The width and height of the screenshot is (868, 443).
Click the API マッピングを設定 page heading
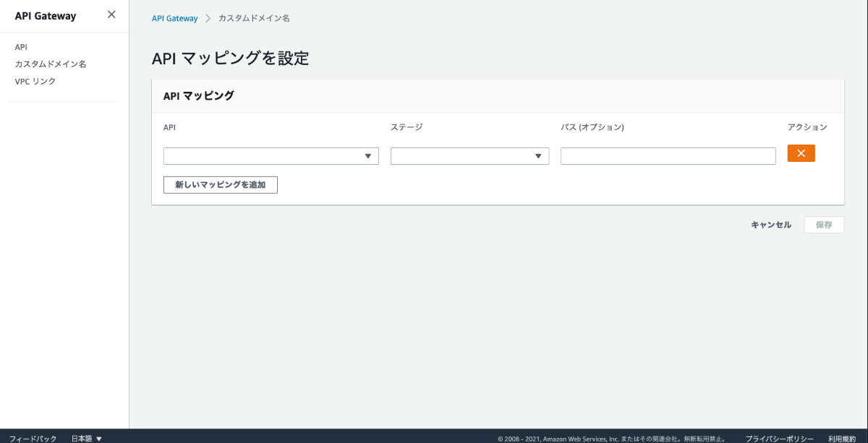coord(231,59)
